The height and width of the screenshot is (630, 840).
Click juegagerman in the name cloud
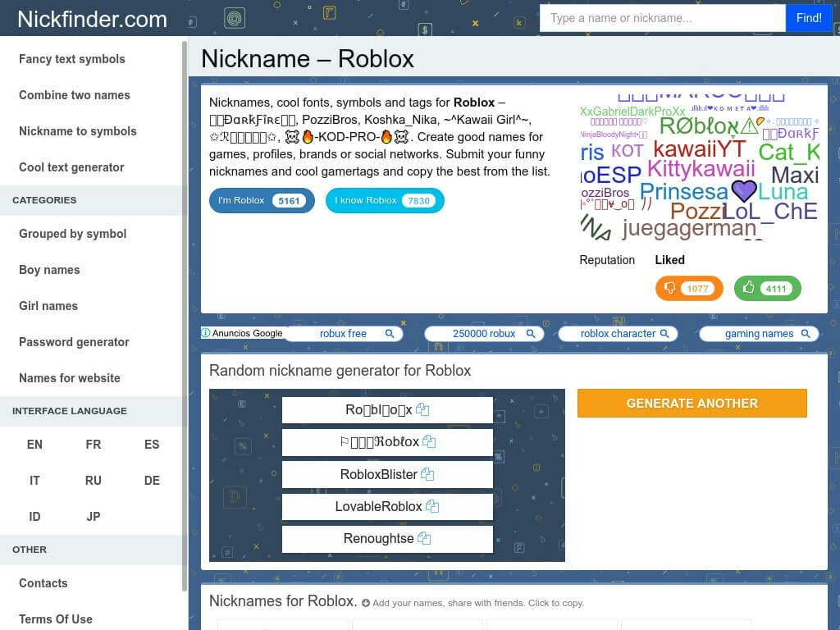pos(689,229)
